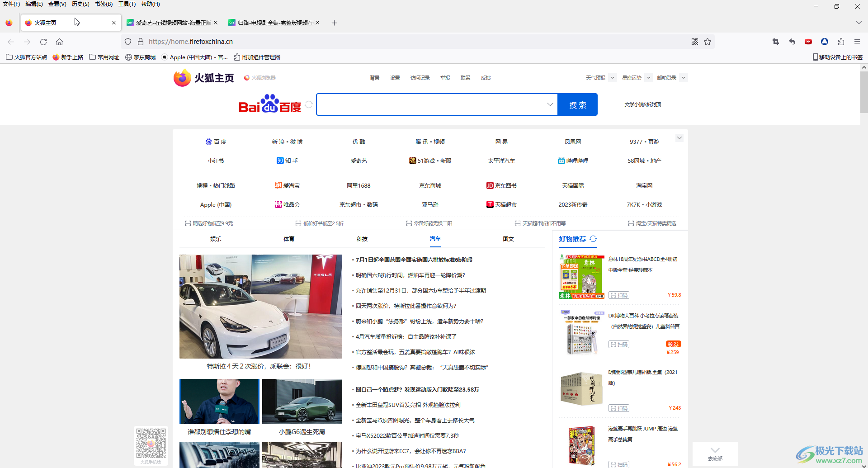This screenshot has height=468, width=868.
Task: Refresh the Baidu search engine switcher icon
Action: click(x=309, y=104)
